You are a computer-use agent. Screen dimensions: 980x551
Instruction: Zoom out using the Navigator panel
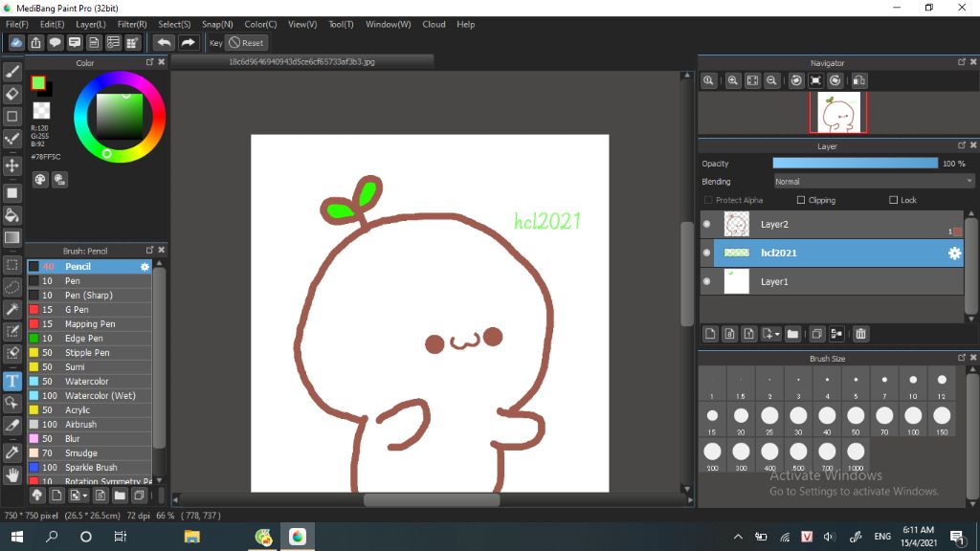pyautogui.click(x=772, y=80)
